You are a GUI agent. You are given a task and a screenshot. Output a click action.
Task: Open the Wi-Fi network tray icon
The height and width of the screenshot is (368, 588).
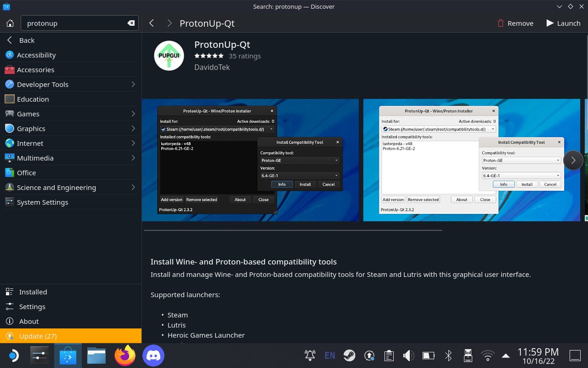487,356
